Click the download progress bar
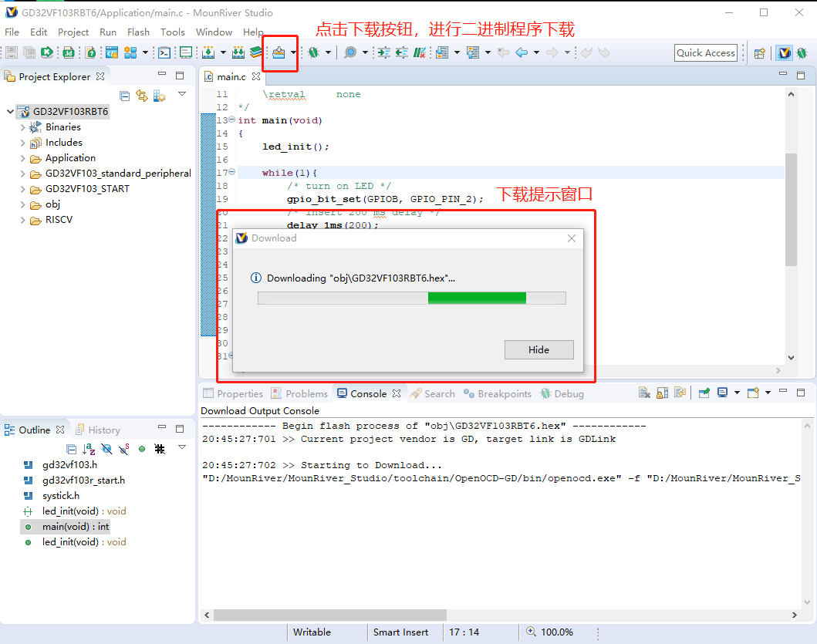Viewport: 817px width, 644px height. pyautogui.click(x=412, y=298)
